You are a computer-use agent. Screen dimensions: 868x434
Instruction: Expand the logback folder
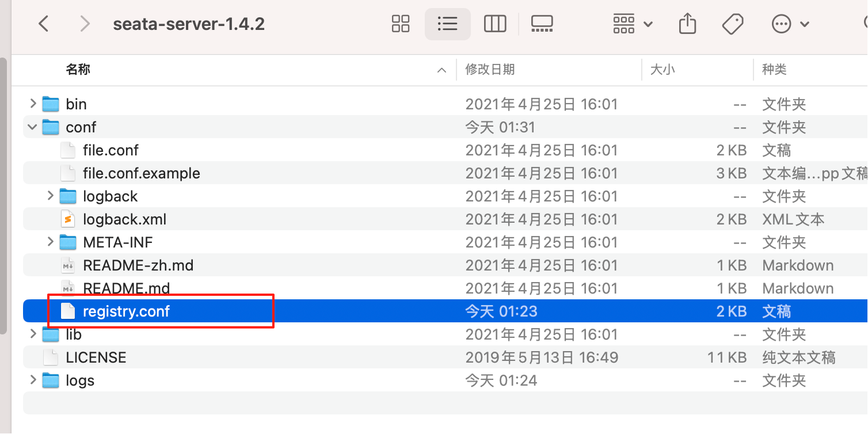pos(50,196)
